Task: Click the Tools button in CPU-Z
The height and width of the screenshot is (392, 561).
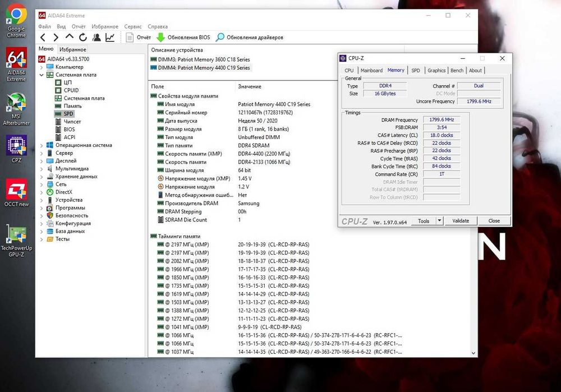Action: (x=424, y=221)
